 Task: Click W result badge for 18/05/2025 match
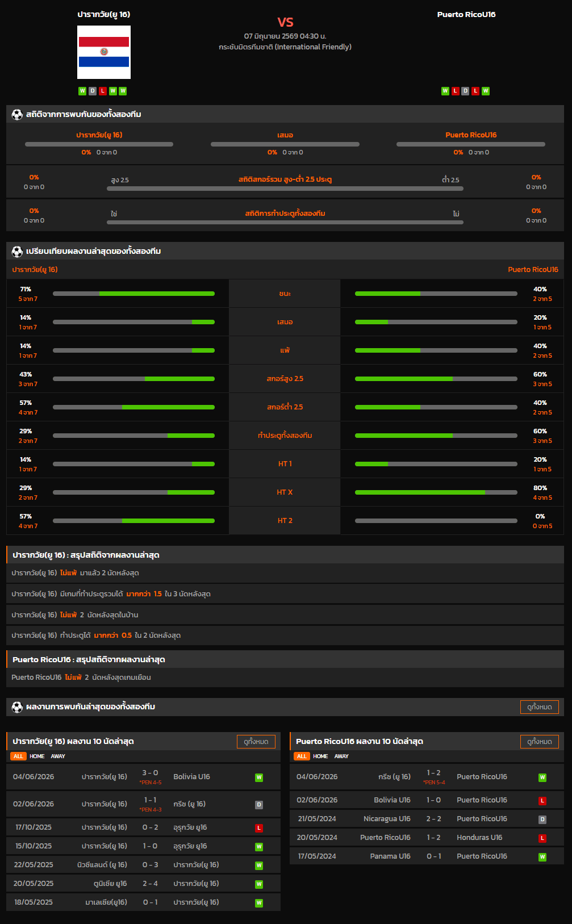click(259, 903)
